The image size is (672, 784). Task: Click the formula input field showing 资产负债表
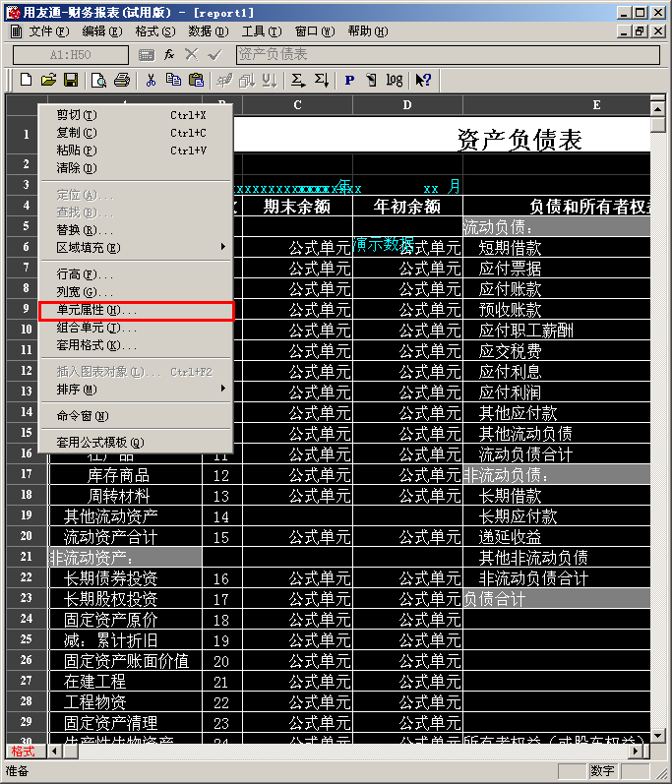tap(448, 54)
